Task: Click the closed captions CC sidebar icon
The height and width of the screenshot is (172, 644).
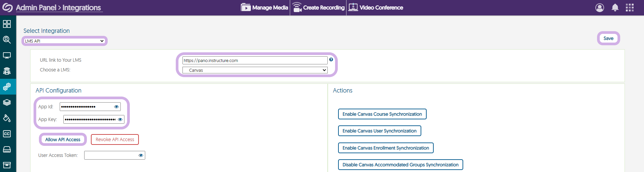Action: [7, 134]
